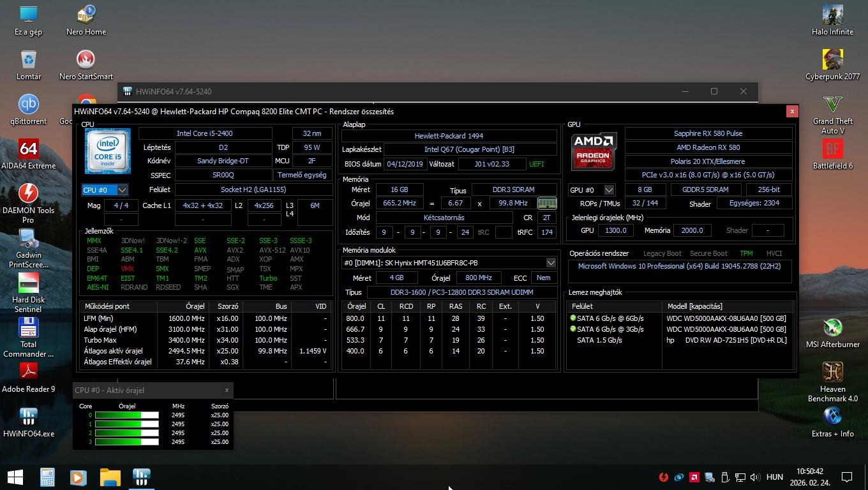The image size is (868, 490).
Task: Click the memory module chip icon
Action: (x=547, y=204)
